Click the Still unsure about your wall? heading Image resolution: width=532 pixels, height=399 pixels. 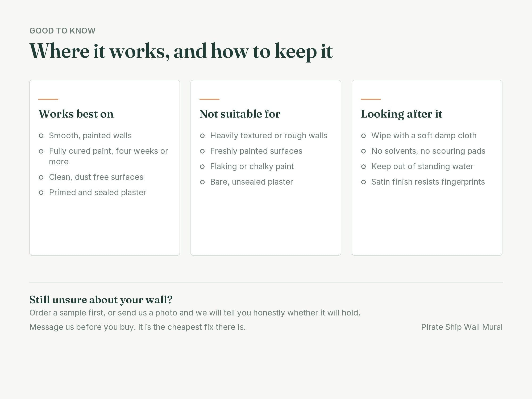click(101, 300)
